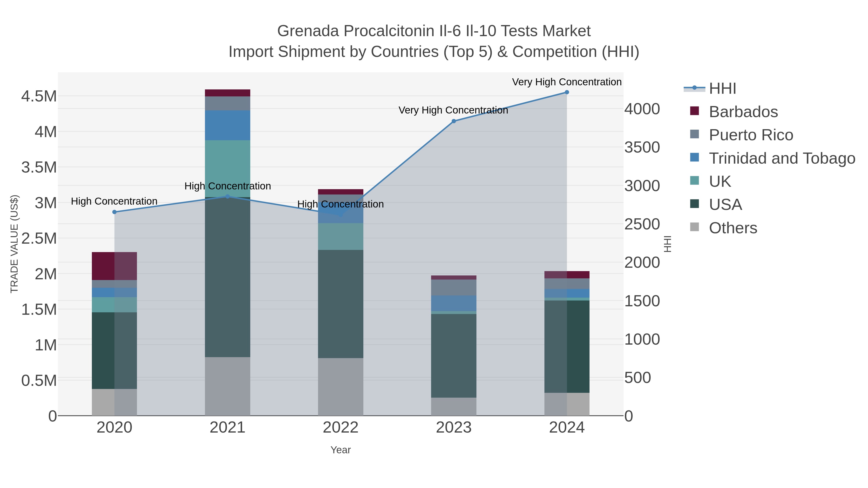Click the 2024 USA bar segment
This screenshot has height=488, width=868.
point(567,347)
